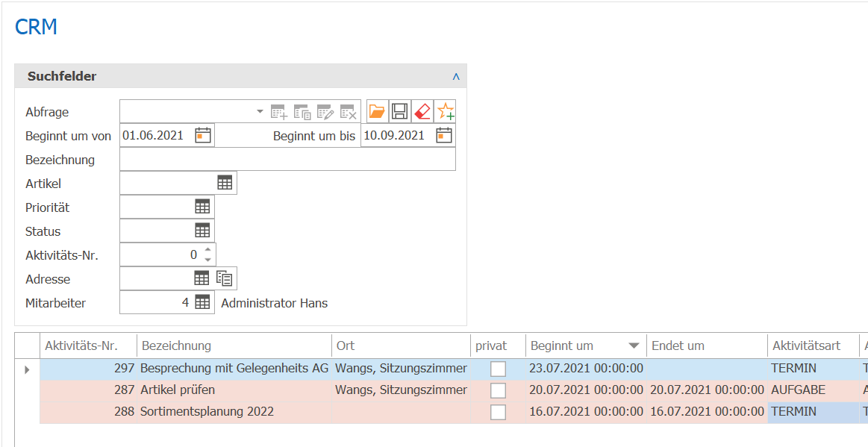Open the Adresse lookup table icon

pos(202,278)
